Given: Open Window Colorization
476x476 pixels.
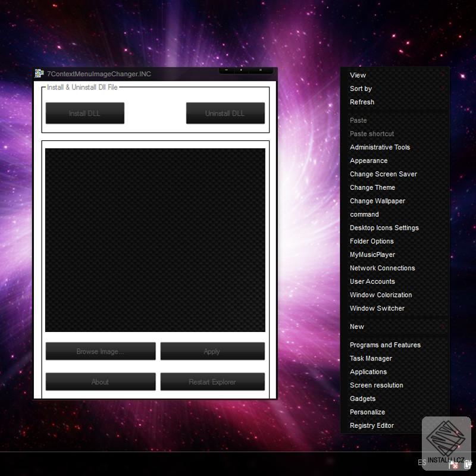Looking at the screenshot, I should (x=395, y=295).
